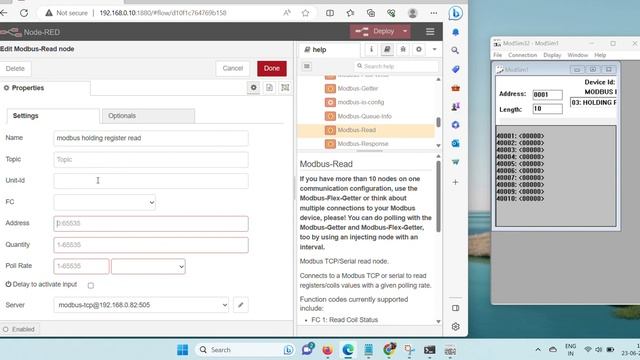Select Modbus-Getter in help list
The width and height of the screenshot is (640, 360).
click(x=358, y=89)
